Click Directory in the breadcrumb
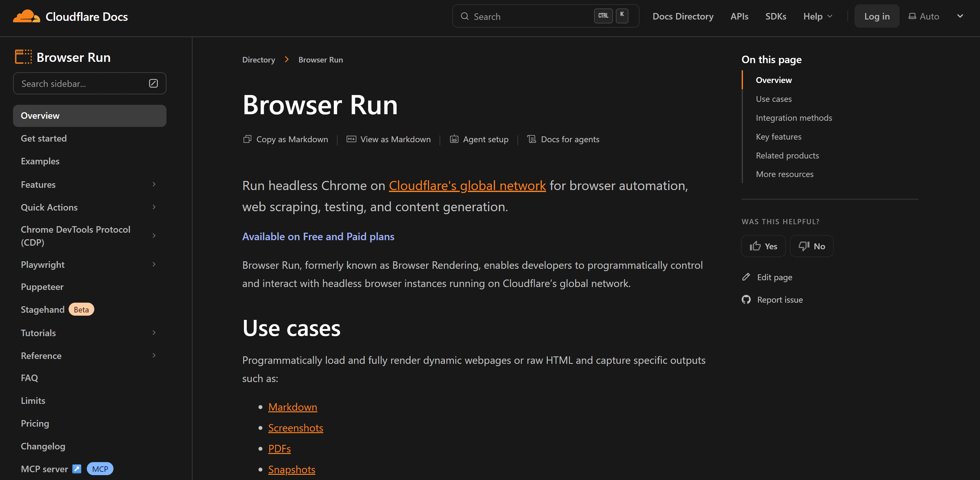The image size is (980, 480). point(259,60)
